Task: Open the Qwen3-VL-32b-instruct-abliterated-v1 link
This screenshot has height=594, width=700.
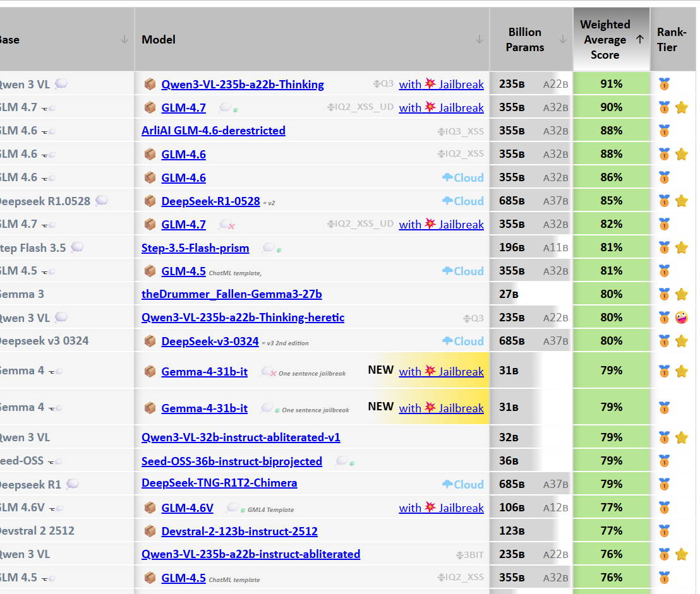Action: pos(241,437)
